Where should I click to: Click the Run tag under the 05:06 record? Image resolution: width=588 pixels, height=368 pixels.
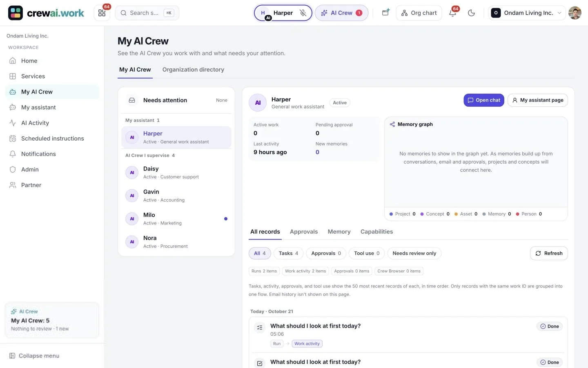point(277,344)
